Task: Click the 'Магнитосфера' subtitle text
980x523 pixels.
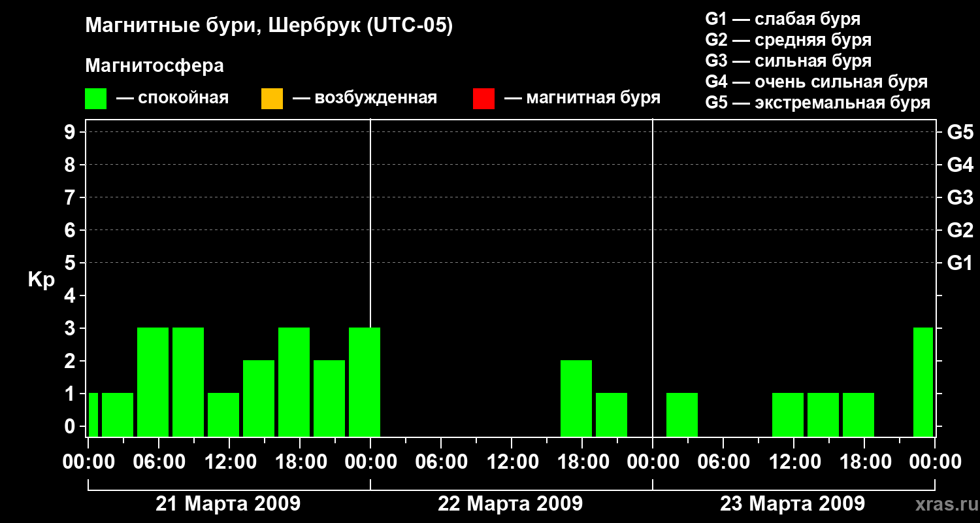Action: click(x=154, y=66)
